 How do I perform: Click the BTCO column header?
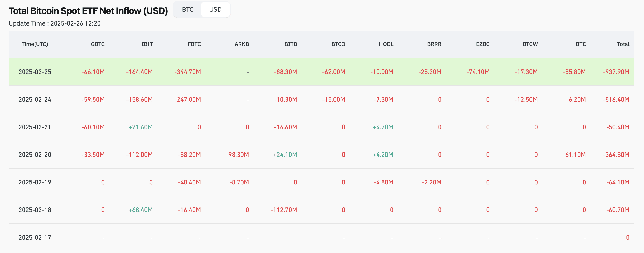click(x=338, y=44)
